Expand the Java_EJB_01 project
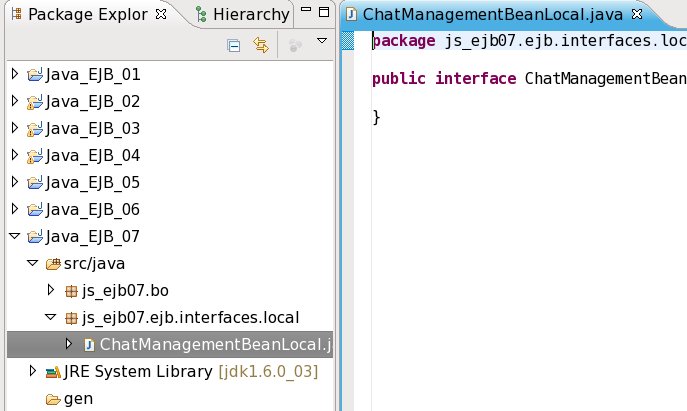Screen dimensions: 687x411 pyautogui.click(x=14, y=75)
